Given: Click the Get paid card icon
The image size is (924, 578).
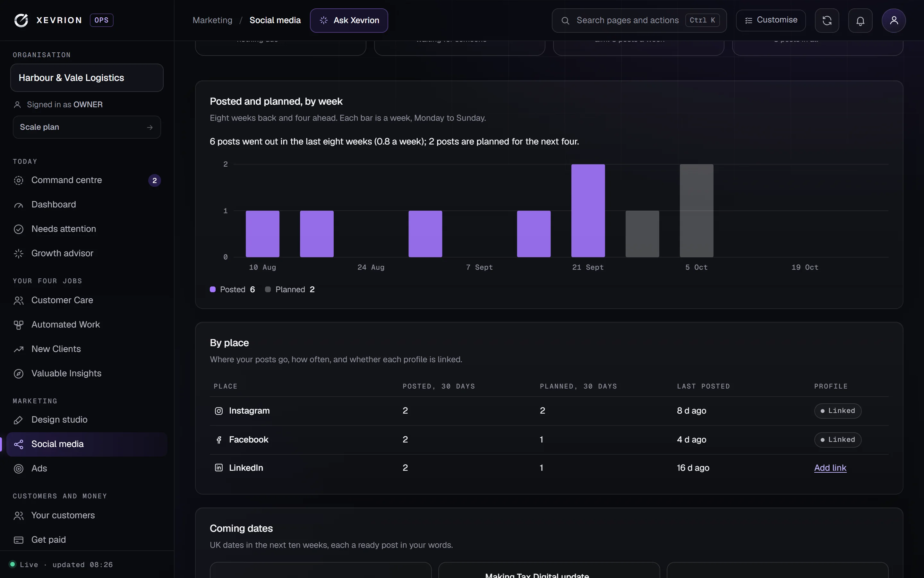Looking at the screenshot, I should click(19, 540).
